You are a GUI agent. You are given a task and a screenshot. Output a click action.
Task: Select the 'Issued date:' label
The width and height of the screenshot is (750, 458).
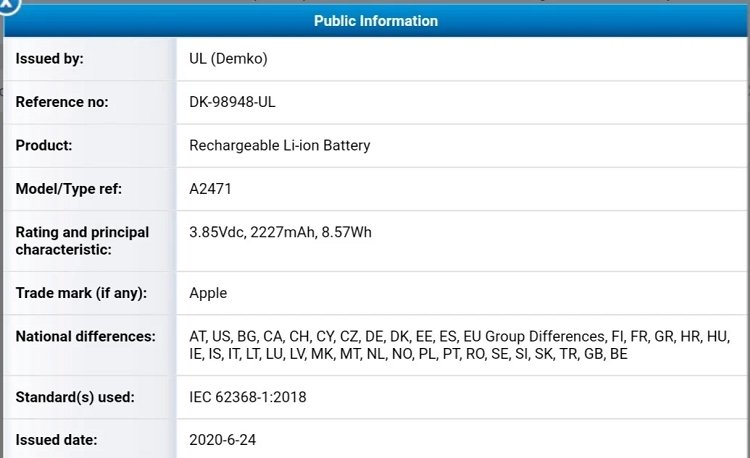click(55, 440)
